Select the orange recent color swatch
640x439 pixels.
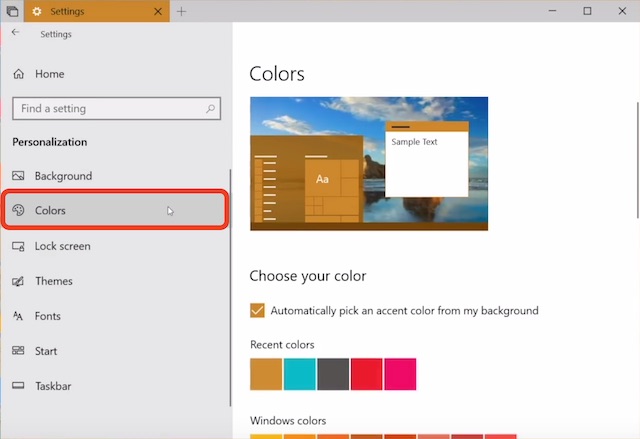click(266, 374)
